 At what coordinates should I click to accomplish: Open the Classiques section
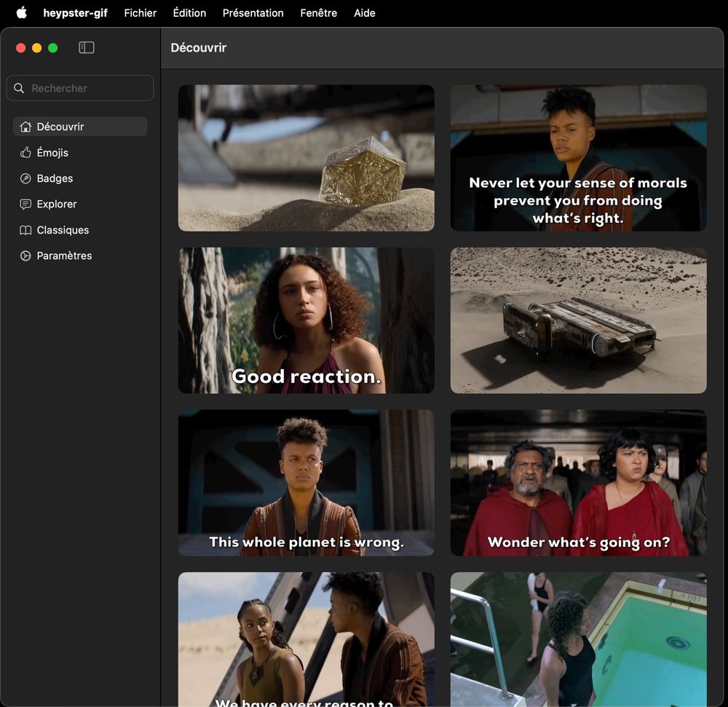80,230
